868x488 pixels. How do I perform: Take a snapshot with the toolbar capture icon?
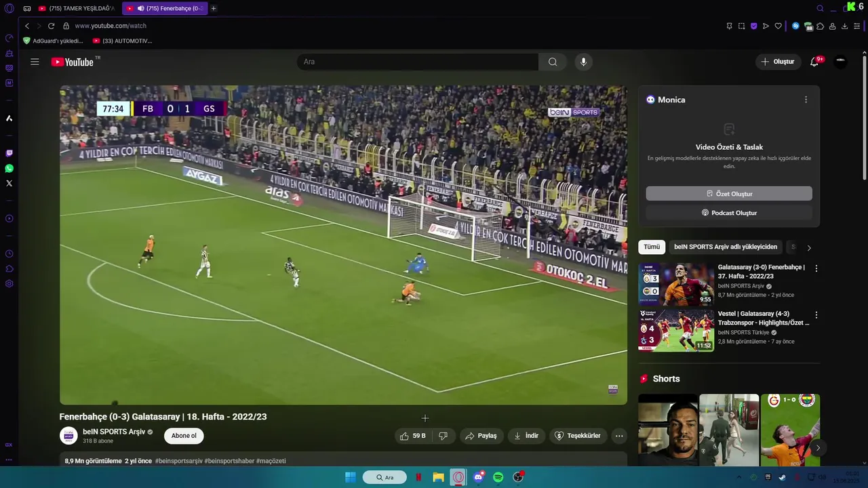point(741,26)
